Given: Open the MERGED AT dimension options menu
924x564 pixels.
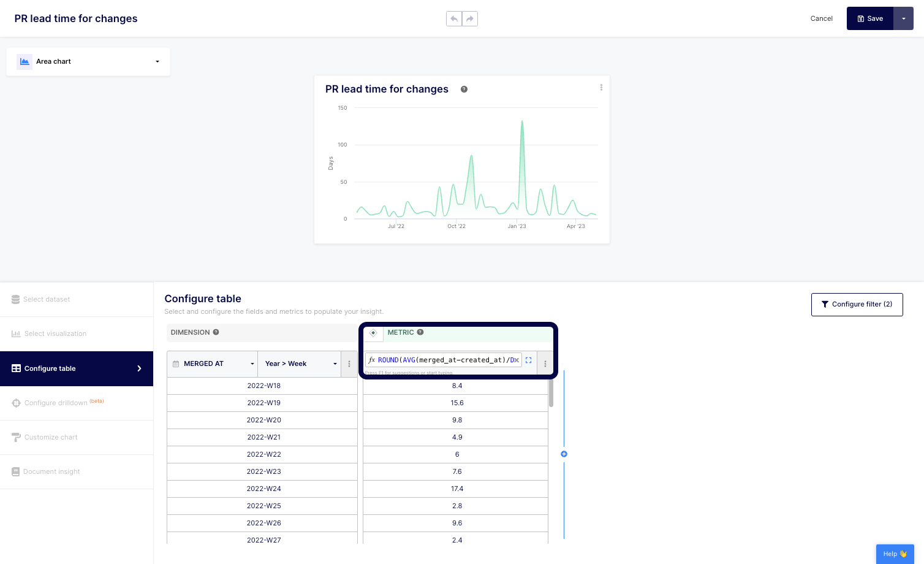Looking at the screenshot, I should tap(349, 364).
